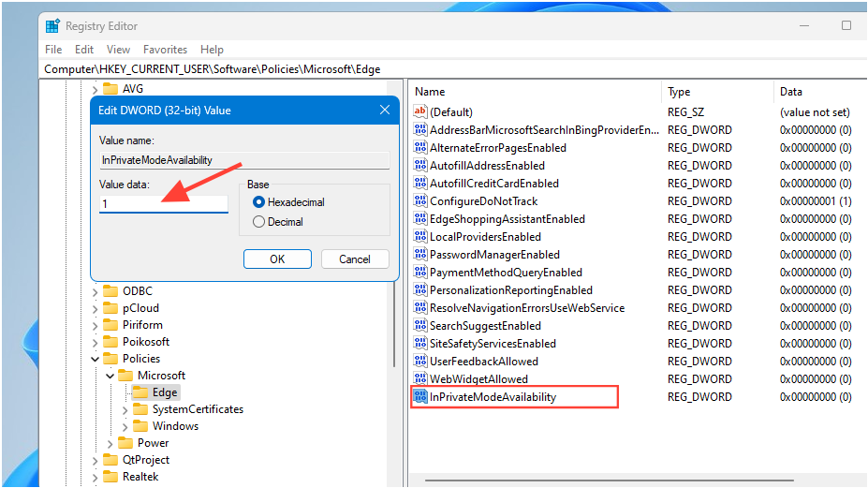This screenshot has height=488, width=868.
Task: Click the REG_SZ type cell
Action: coord(685,111)
